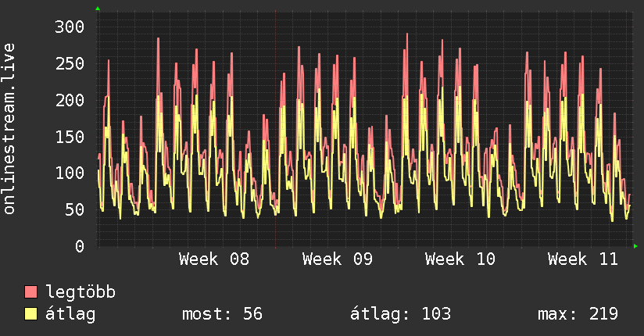This screenshot has width=644, height=336.
Task: Click the Week 08 axis label
Action: (x=214, y=259)
